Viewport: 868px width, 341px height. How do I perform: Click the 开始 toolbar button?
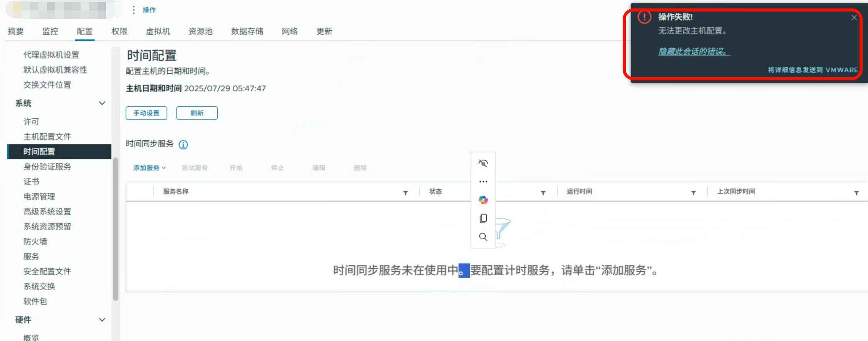236,168
